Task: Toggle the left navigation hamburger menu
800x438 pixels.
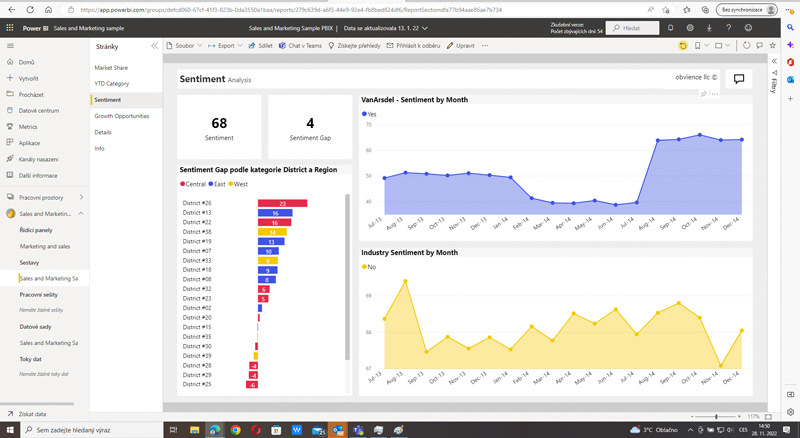Action: [10, 46]
